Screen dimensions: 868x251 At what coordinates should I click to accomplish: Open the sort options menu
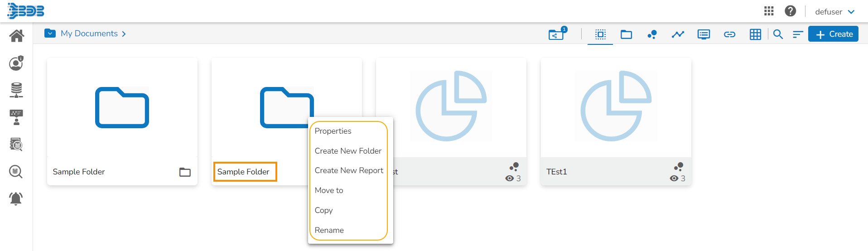pyautogui.click(x=798, y=34)
